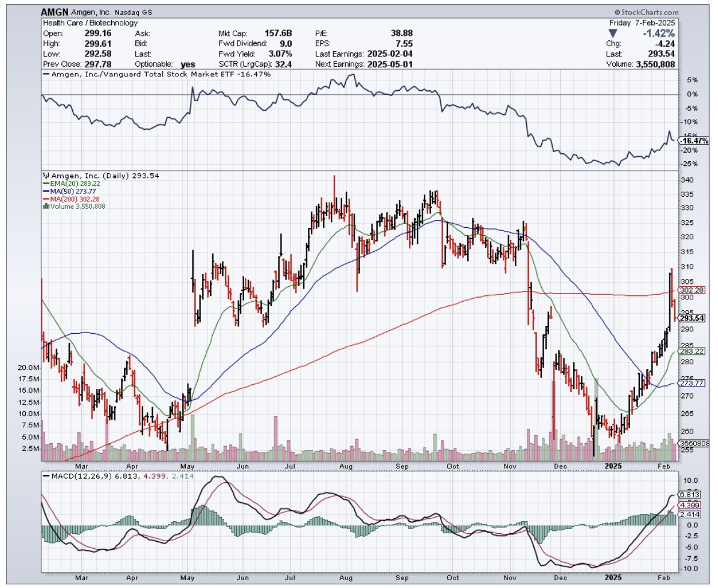
Task: Click the StockCharts.com copyright watermark
Action: click(x=646, y=12)
